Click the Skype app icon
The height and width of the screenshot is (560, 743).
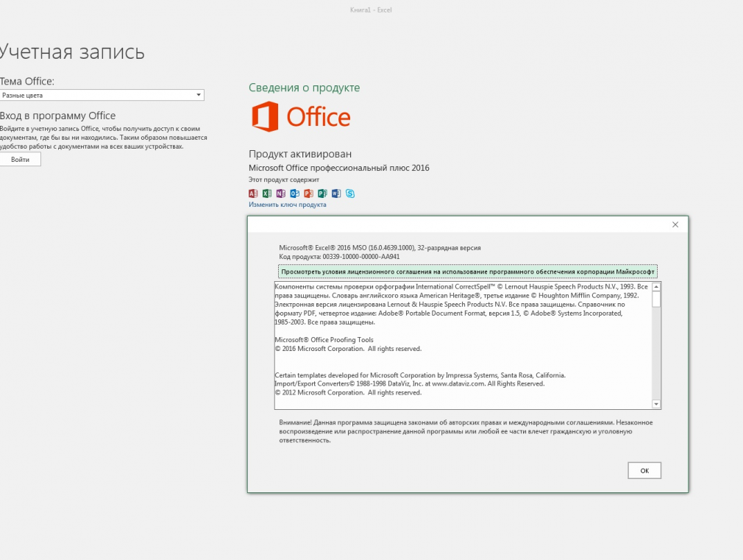[349, 194]
